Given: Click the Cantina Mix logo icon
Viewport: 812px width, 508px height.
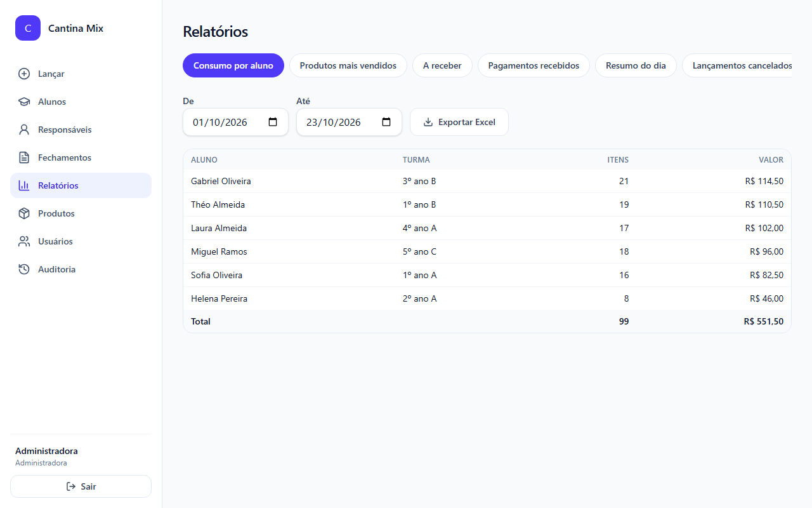Looking at the screenshot, I should [28, 28].
